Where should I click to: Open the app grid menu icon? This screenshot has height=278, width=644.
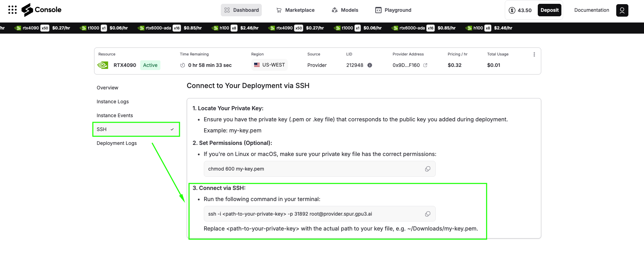coord(12,10)
